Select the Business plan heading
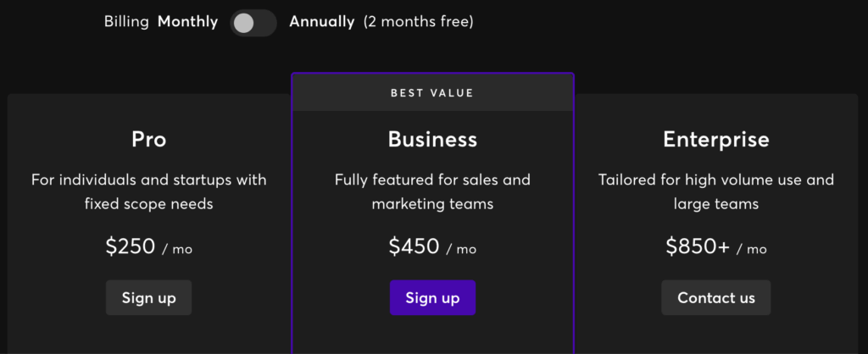Screen dimensions: 868x354 (432, 139)
